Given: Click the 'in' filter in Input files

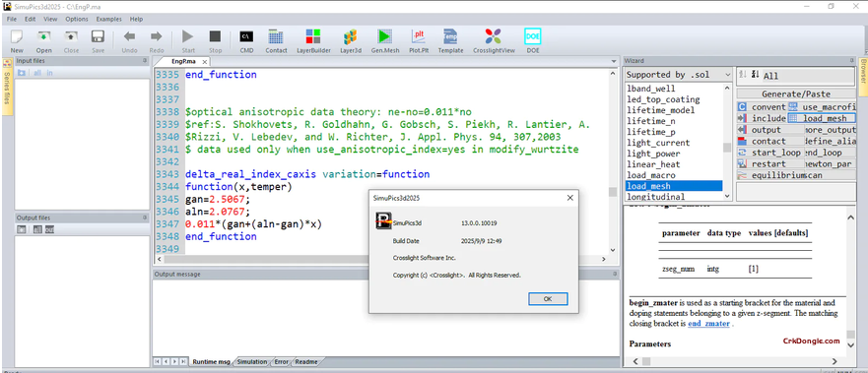Looking at the screenshot, I should (x=49, y=73).
